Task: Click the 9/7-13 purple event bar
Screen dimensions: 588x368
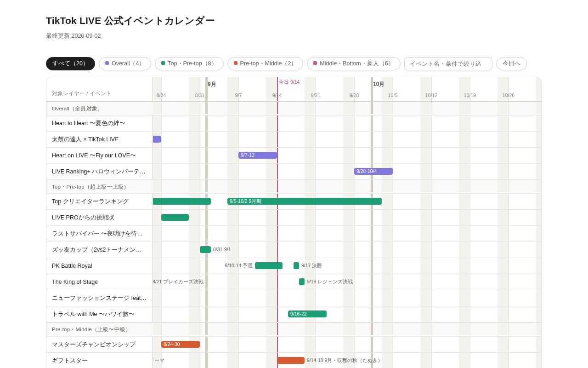Action: [x=258, y=155]
